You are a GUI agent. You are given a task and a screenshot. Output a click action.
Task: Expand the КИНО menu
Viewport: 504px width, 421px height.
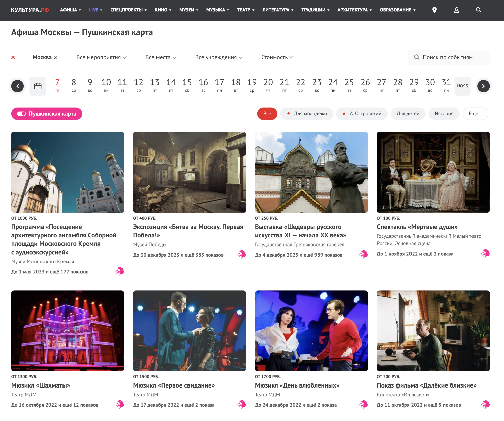point(163,10)
